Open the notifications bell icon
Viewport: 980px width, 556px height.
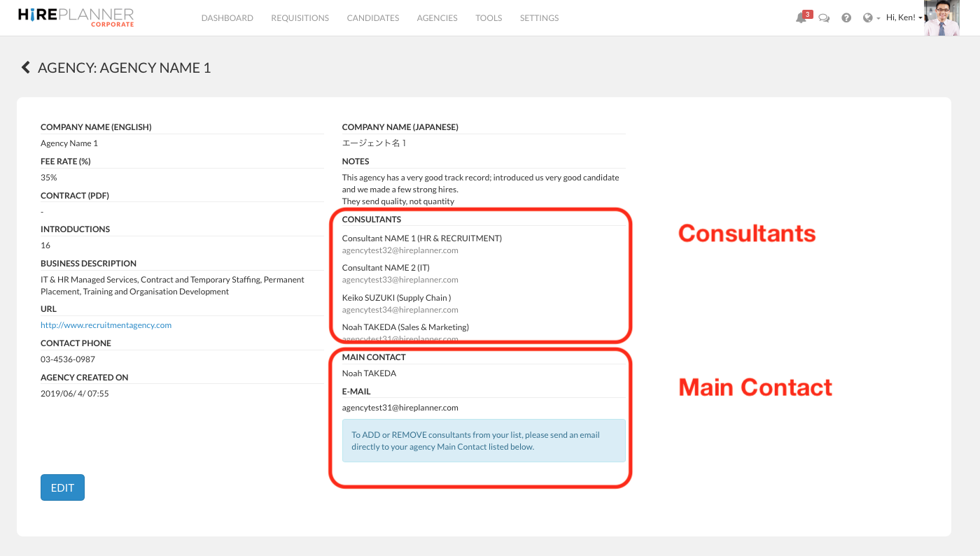[801, 18]
